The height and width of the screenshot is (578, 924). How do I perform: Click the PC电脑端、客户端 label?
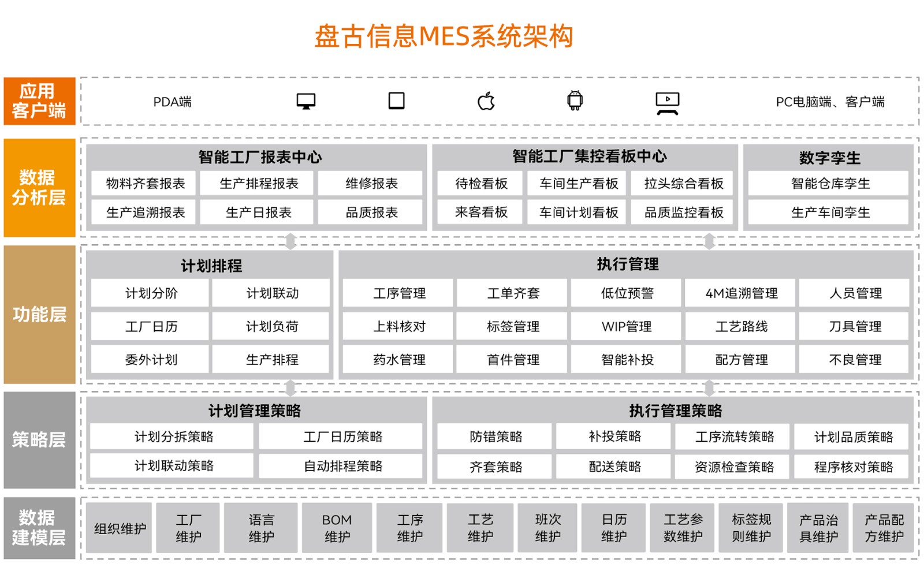click(x=830, y=102)
